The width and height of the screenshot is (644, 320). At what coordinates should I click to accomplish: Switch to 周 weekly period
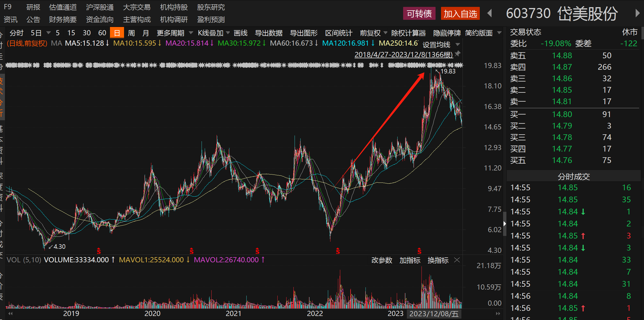tap(131, 33)
